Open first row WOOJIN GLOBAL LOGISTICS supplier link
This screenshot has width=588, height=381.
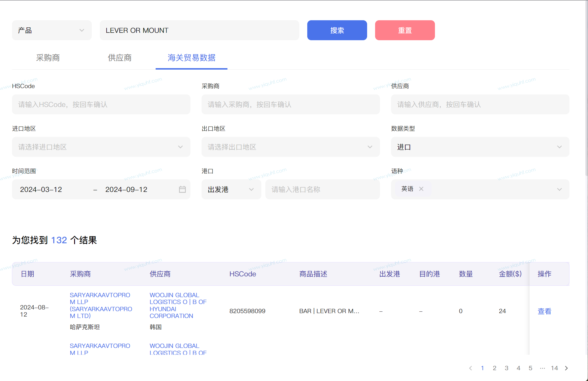pos(178,305)
